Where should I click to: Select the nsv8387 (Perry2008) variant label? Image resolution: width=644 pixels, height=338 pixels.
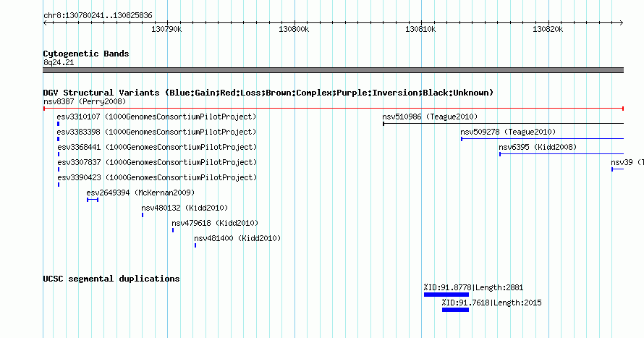click(x=85, y=101)
